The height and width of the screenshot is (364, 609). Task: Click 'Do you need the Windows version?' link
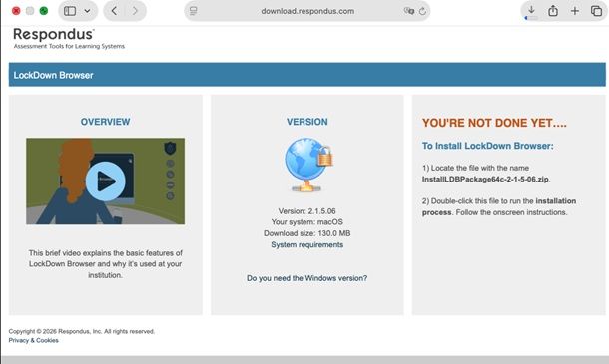[x=306, y=278]
